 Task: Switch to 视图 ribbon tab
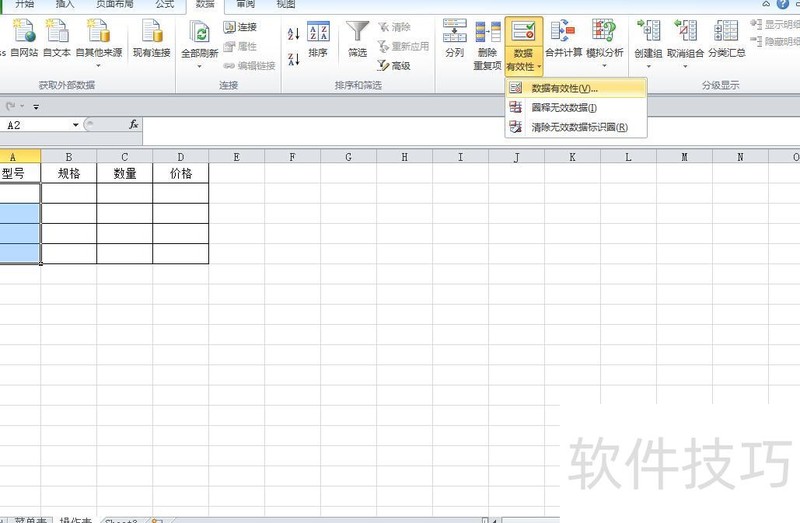point(286,4)
